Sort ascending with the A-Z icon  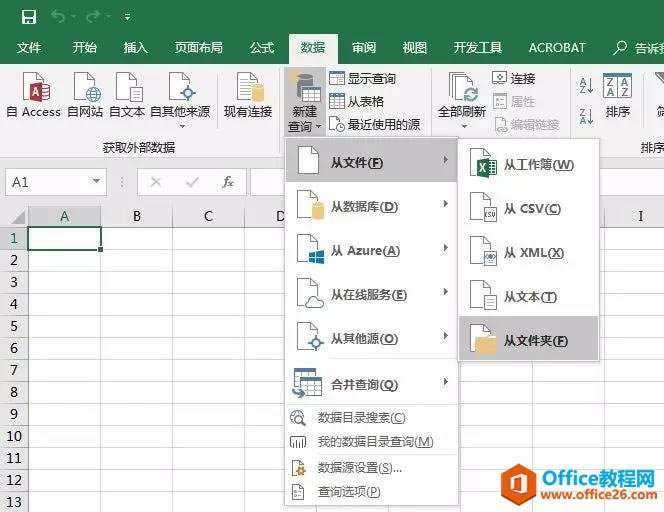(587, 86)
